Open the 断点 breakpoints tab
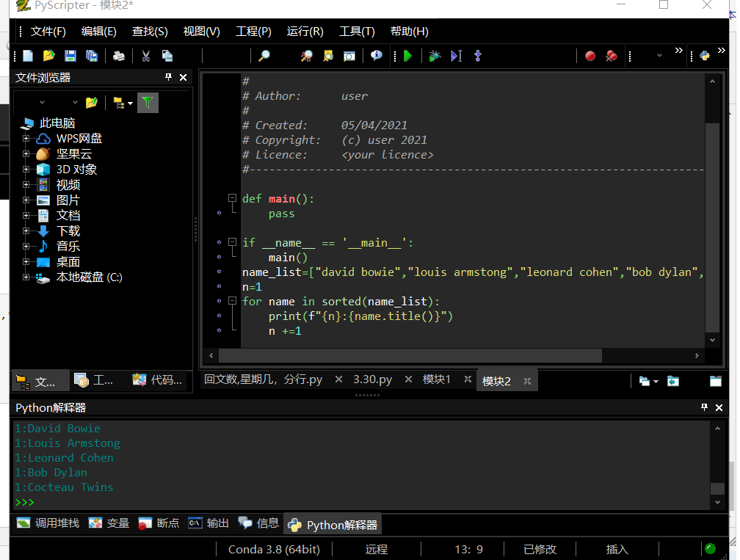740x560 pixels. pos(158,523)
